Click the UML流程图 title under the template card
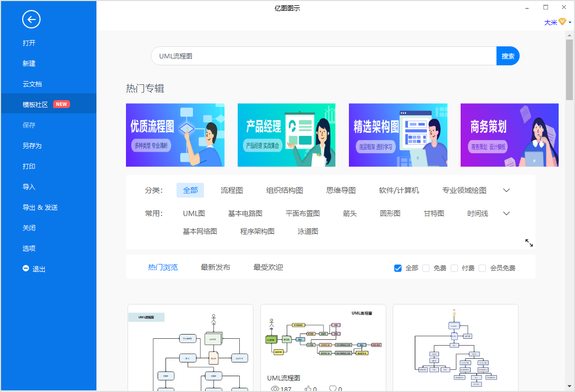 tap(284, 378)
